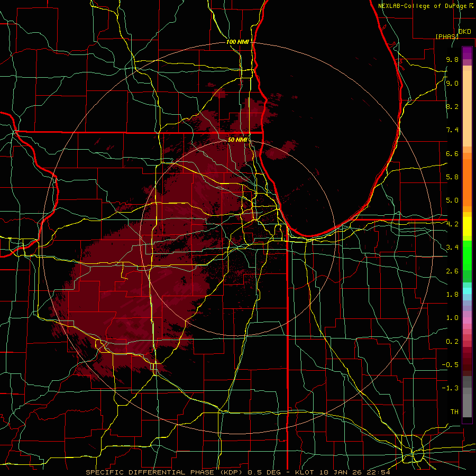Click the -1.3 scale value

[450, 388]
